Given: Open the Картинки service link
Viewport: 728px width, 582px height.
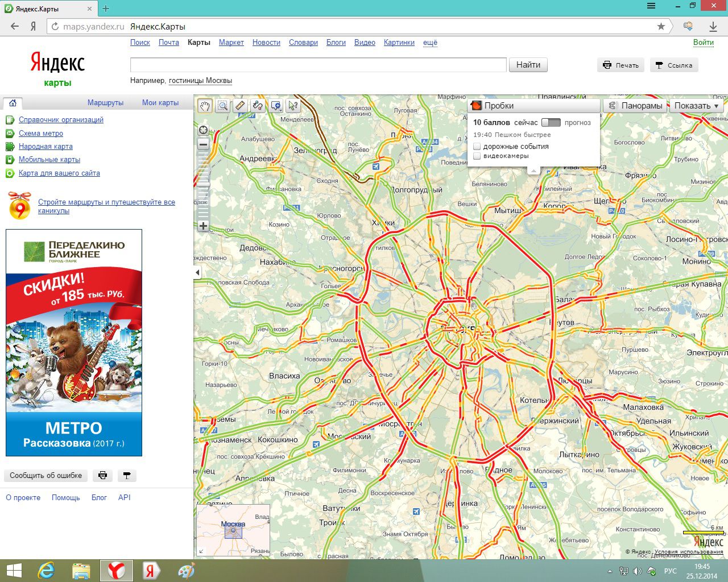Looking at the screenshot, I should click(x=399, y=43).
